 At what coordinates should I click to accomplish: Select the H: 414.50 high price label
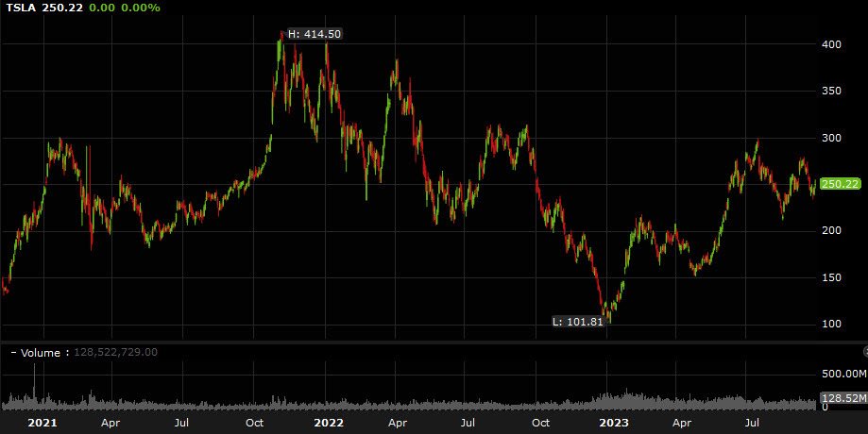(314, 34)
